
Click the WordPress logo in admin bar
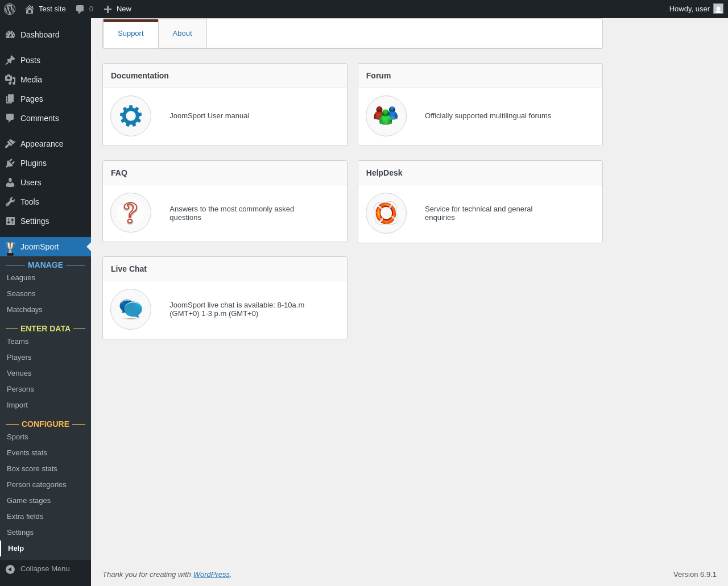pos(10,9)
